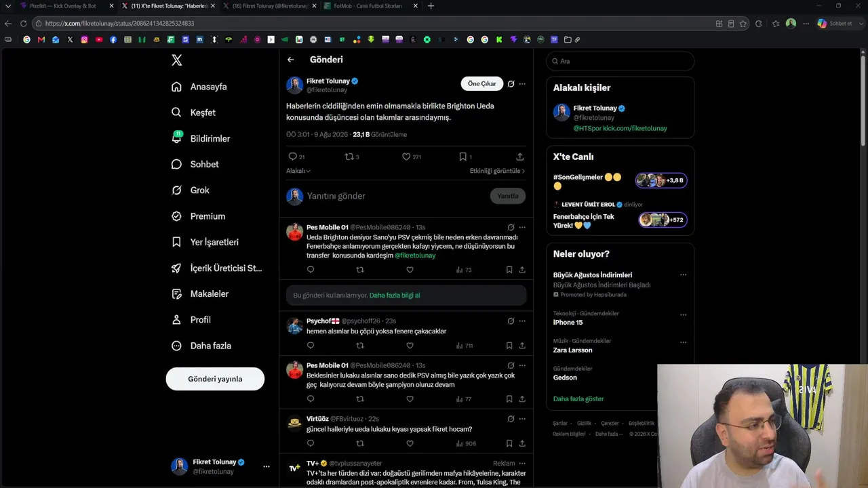Open more options for Büyük Ağustos İndirimleri
Screen dimensions: 868x488
[683, 275]
